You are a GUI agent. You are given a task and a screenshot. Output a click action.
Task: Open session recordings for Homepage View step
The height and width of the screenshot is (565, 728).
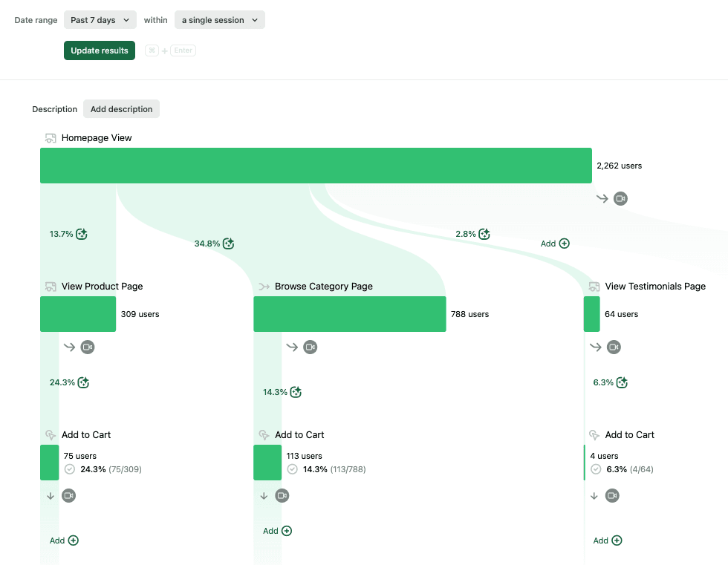point(620,198)
